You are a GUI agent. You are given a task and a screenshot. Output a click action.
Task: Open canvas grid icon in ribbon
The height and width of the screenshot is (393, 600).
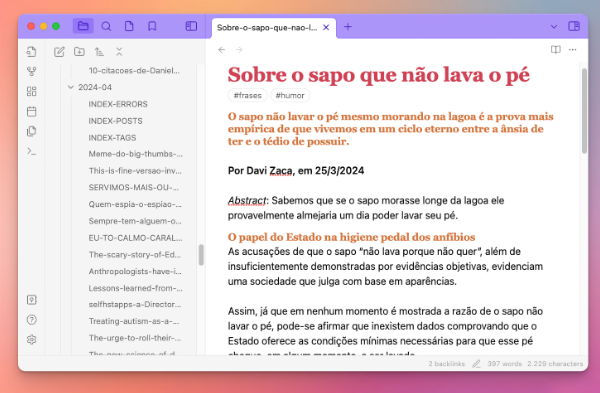32,91
